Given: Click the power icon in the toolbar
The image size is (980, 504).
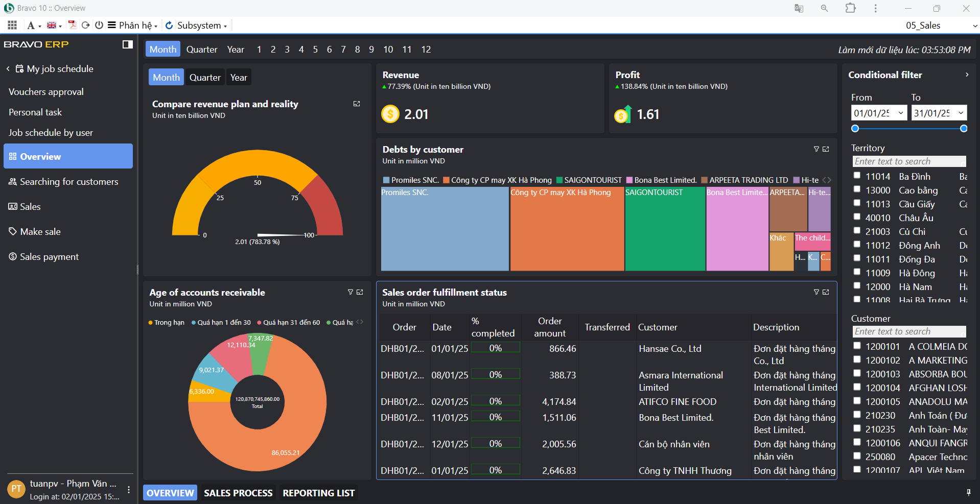Looking at the screenshot, I should [x=99, y=25].
